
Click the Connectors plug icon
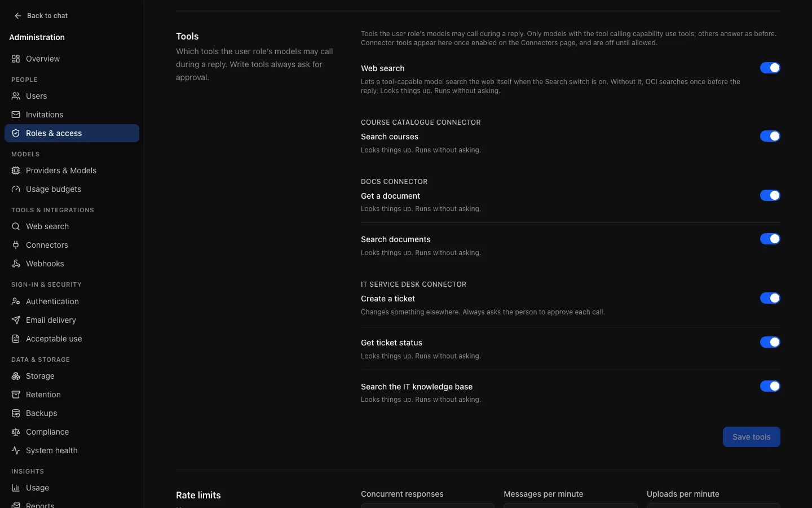pyautogui.click(x=16, y=245)
